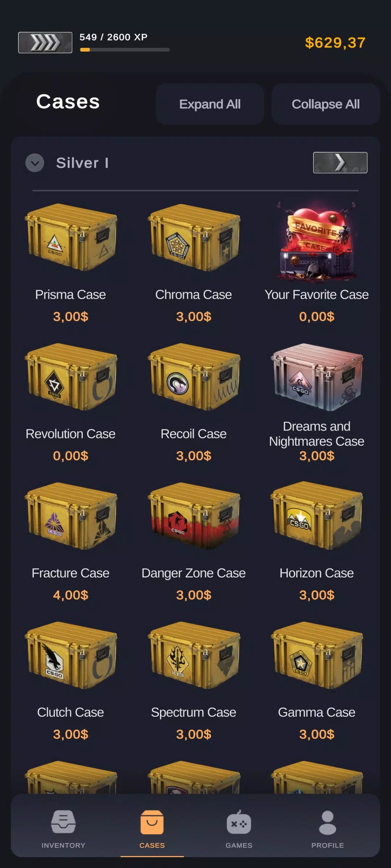This screenshot has height=868, width=391.
Task: Click the $629,37 balance amount
Action: click(335, 43)
